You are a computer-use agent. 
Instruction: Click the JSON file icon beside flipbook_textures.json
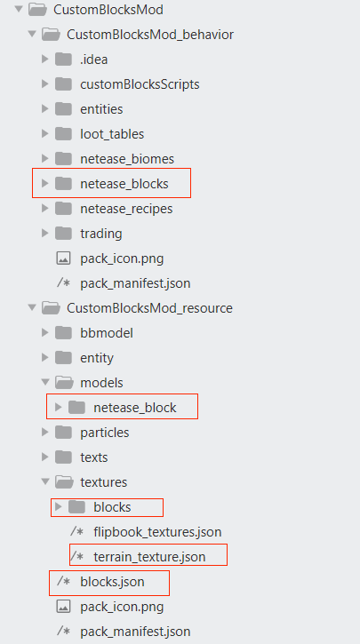coord(76,531)
